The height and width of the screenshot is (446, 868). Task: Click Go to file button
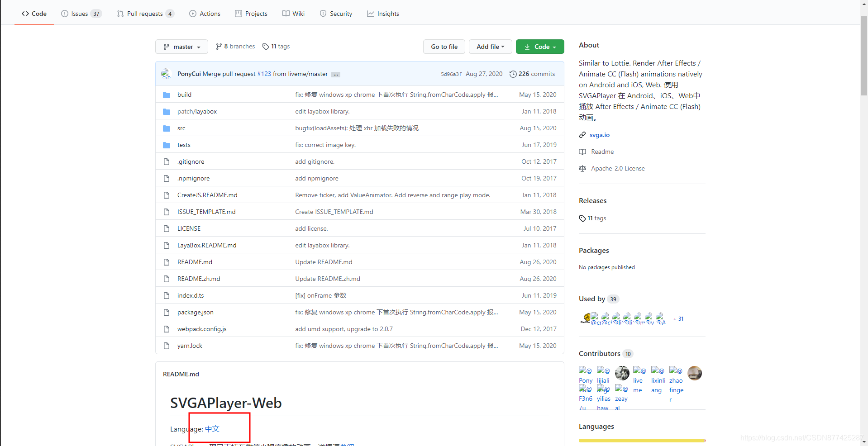point(444,47)
